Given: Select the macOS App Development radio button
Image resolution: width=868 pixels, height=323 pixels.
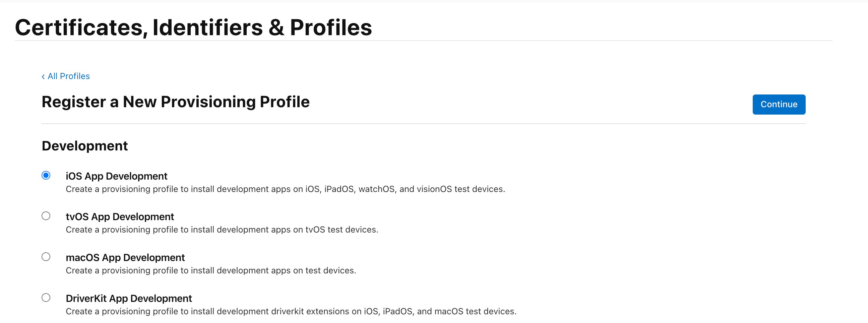Looking at the screenshot, I should coord(46,257).
